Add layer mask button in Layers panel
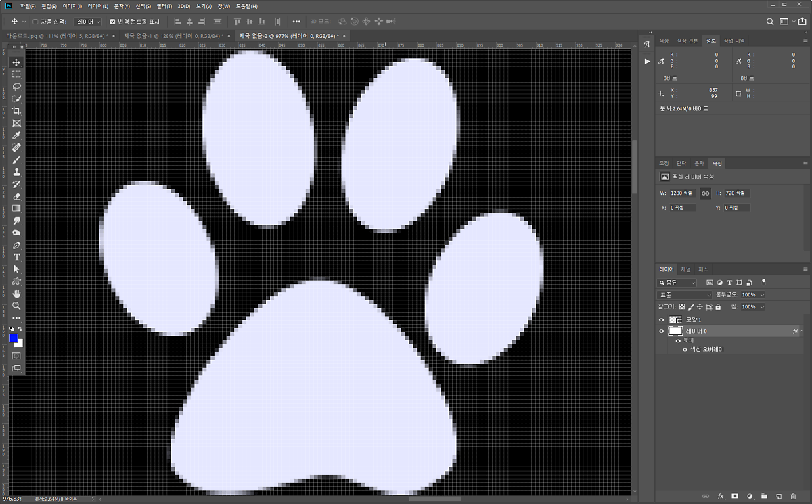812x504 pixels. (734, 497)
